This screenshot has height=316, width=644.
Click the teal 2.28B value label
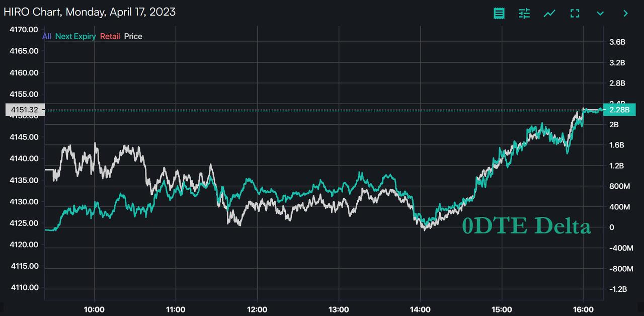tap(619, 110)
